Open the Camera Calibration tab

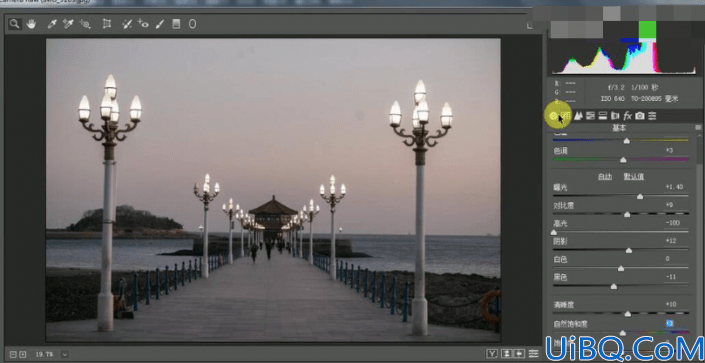(x=640, y=116)
